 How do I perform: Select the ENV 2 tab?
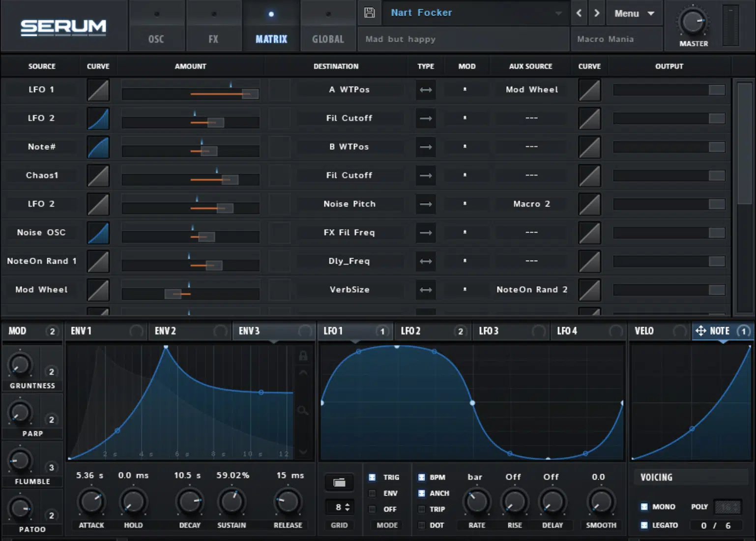pyautogui.click(x=191, y=331)
